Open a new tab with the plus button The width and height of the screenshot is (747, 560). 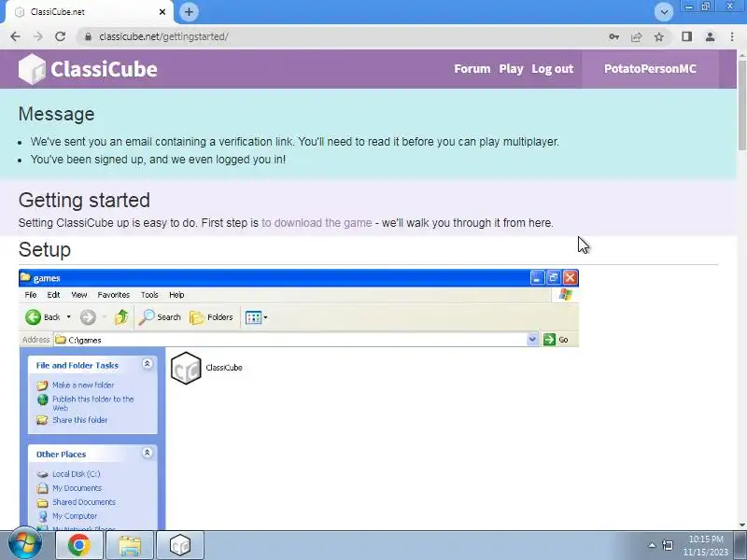190,12
